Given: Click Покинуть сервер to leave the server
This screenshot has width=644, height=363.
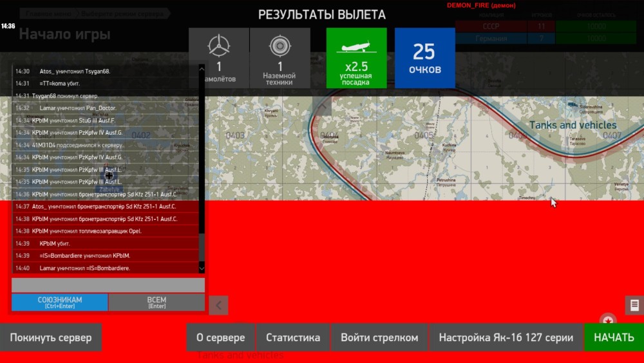Looking at the screenshot, I should click(x=51, y=337).
